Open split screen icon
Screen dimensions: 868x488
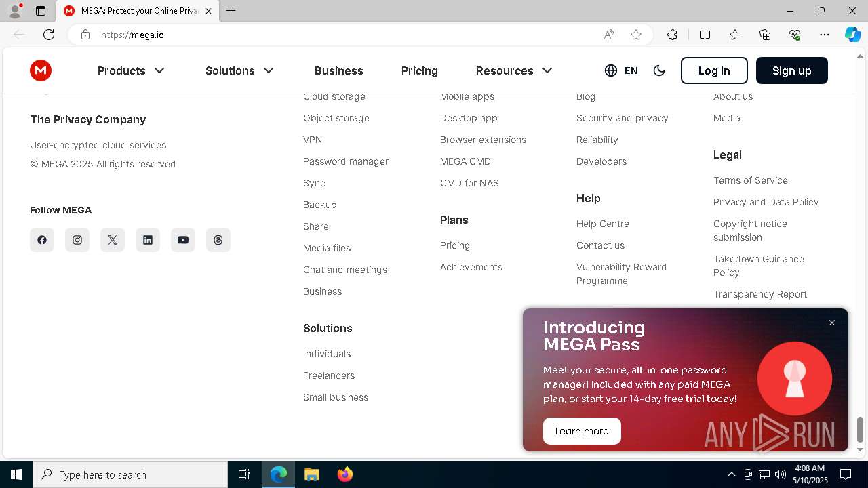click(705, 35)
